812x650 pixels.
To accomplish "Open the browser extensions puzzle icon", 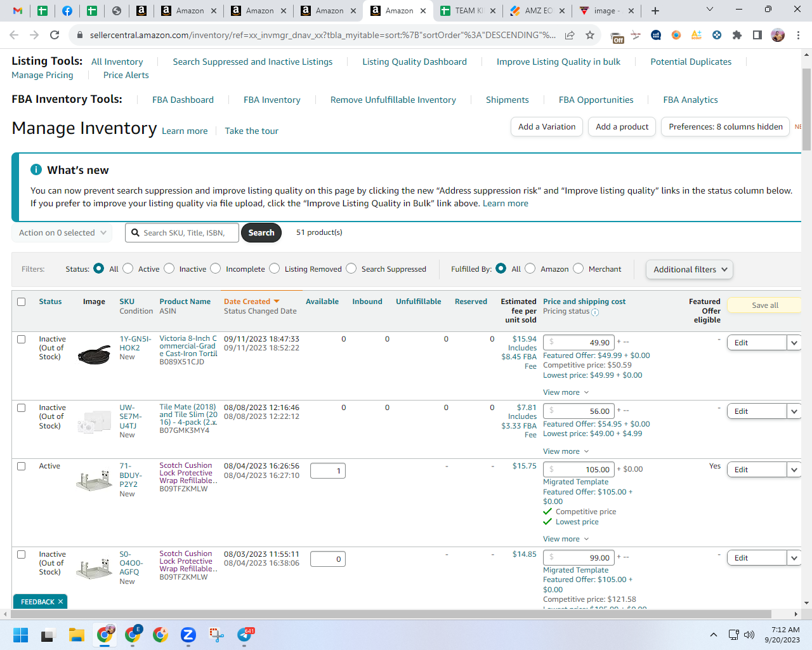I will pyautogui.click(x=737, y=35).
